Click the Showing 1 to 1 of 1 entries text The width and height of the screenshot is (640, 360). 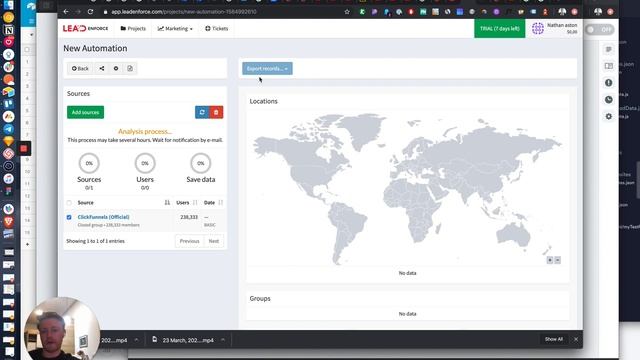(96, 241)
